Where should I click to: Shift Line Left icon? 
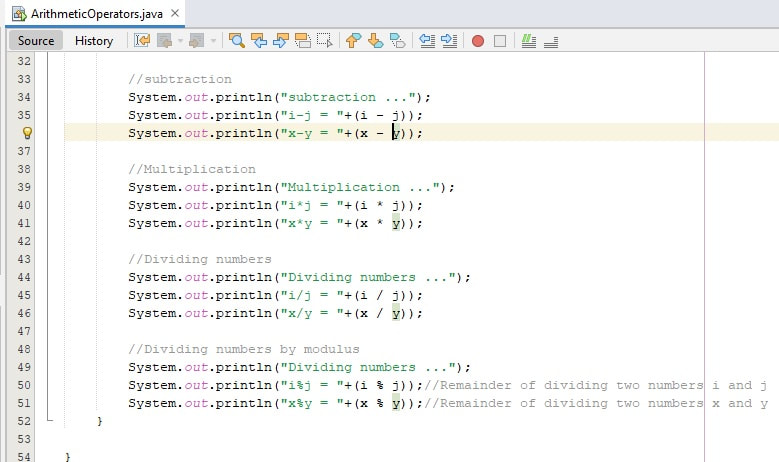[x=427, y=41]
